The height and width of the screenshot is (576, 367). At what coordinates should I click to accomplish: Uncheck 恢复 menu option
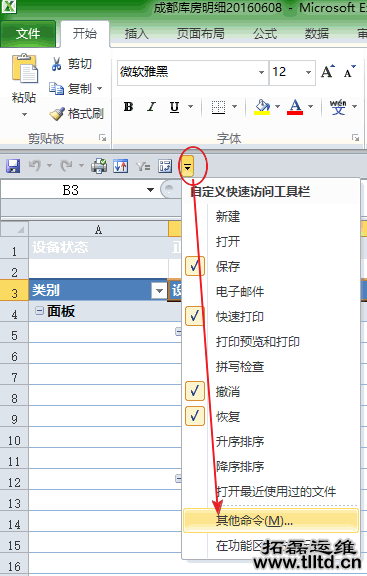[270, 417]
